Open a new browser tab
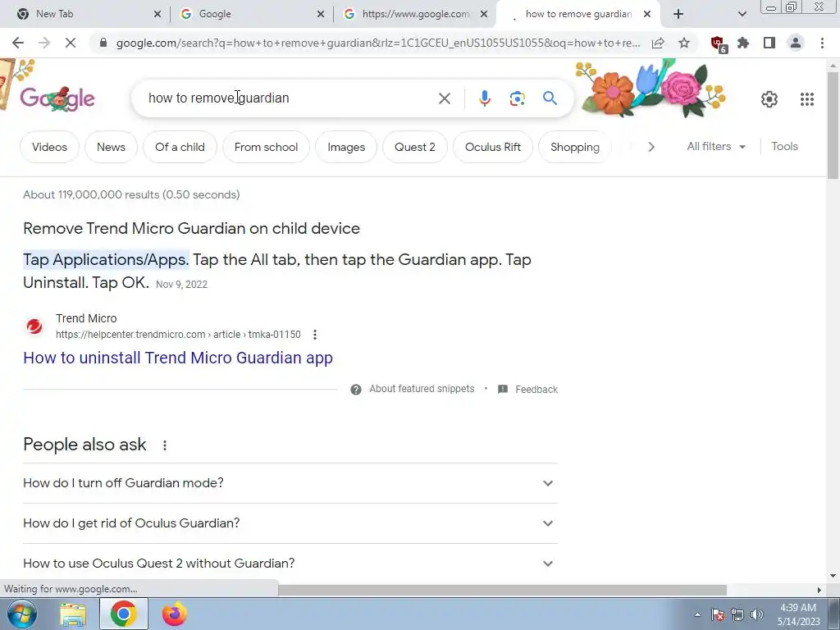840x630 pixels. pyautogui.click(x=678, y=14)
